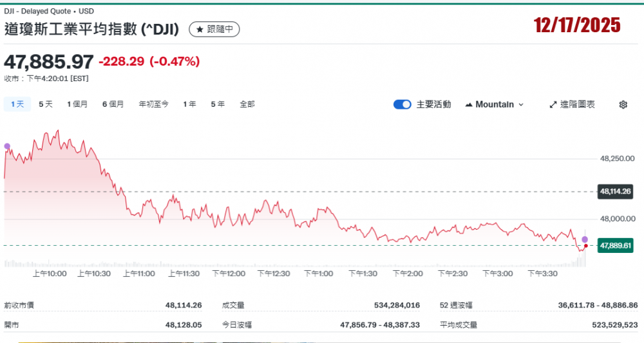This screenshot has height=343, width=644.
Task: Click the red dot at line end
Action: (x=585, y=246)
